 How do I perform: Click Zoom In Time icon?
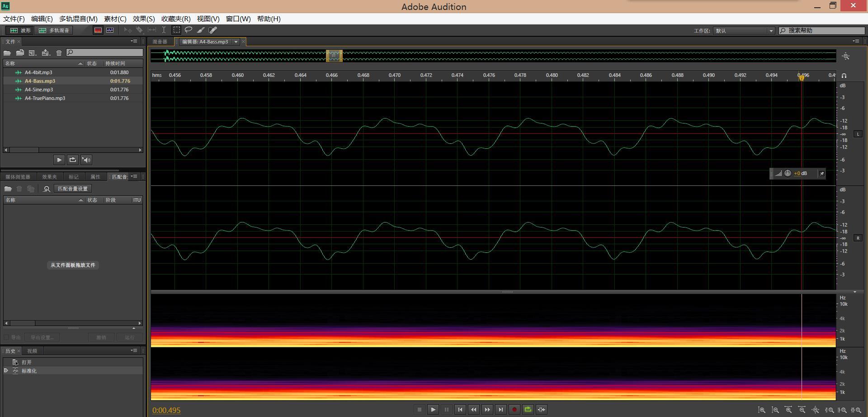coord(788,410)
